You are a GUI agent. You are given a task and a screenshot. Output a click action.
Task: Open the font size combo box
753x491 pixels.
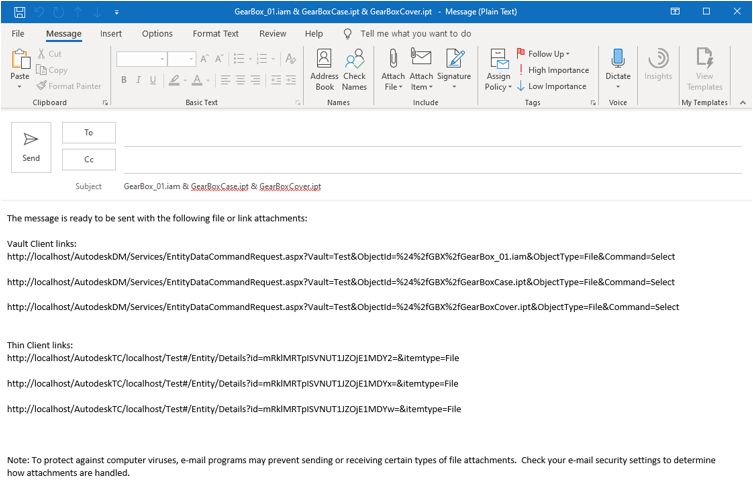[182, 59]
